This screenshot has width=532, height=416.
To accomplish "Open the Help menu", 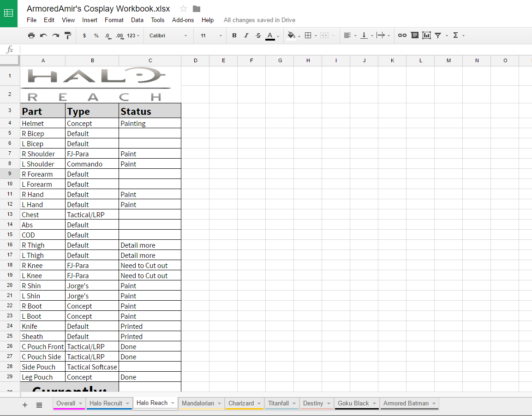I will tap(207, 20).
